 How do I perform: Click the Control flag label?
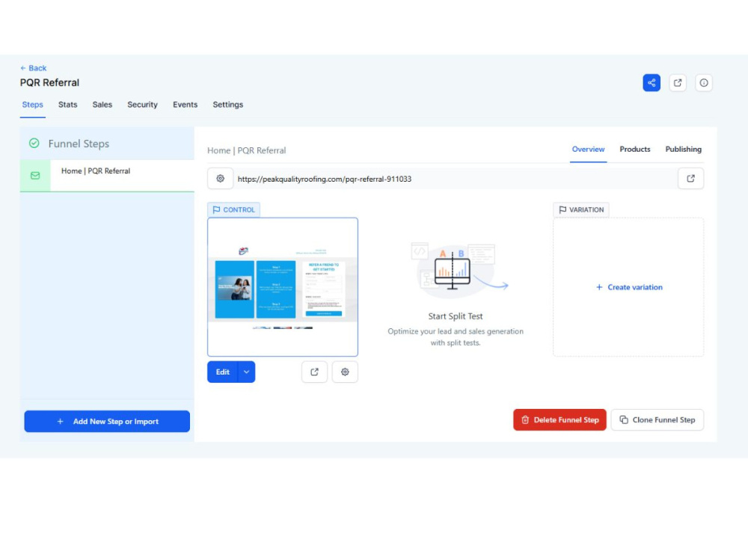[233, 209]
